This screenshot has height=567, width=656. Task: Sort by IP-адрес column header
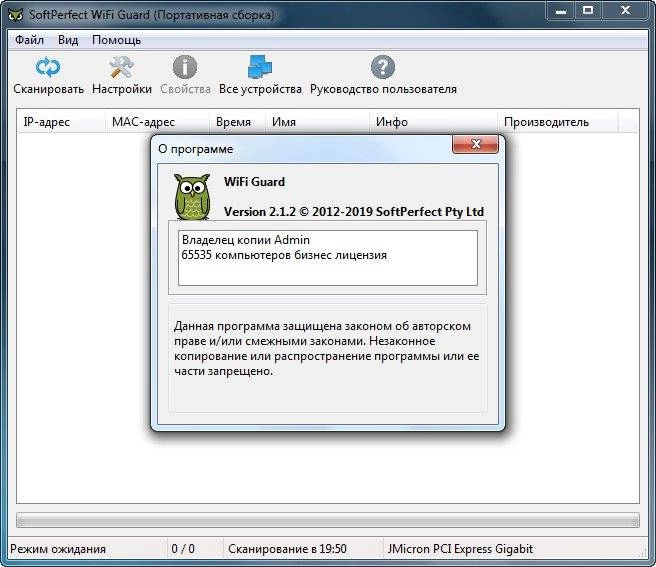click(62, 122)
